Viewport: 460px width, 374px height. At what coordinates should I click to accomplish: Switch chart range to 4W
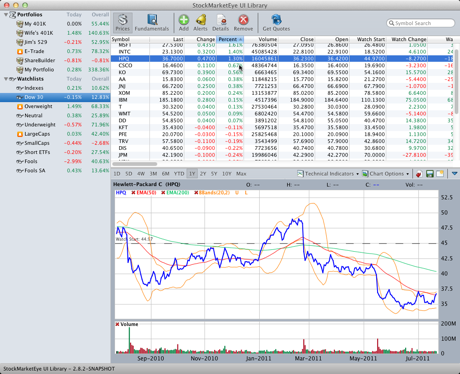pos(141,174)
